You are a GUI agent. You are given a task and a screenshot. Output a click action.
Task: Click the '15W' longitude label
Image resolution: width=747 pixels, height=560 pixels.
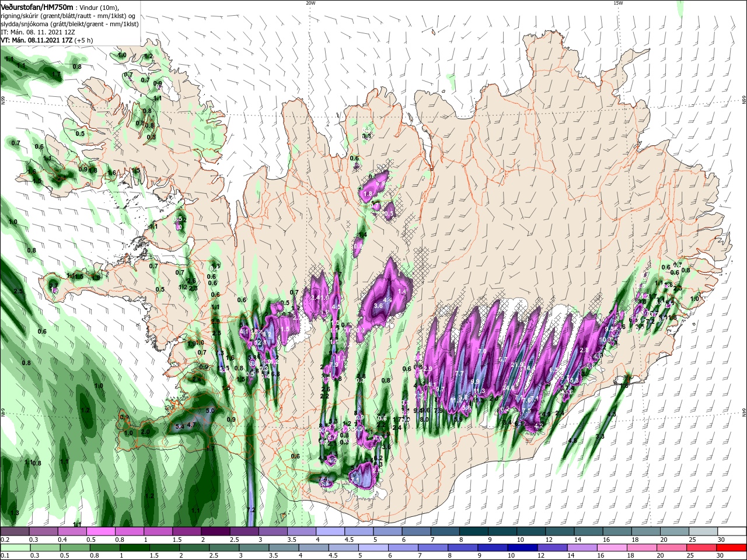pos(618,3)
